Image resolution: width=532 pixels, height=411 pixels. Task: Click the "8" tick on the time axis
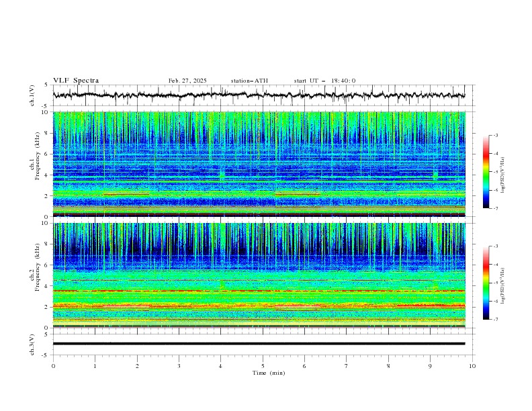point(388,366)
